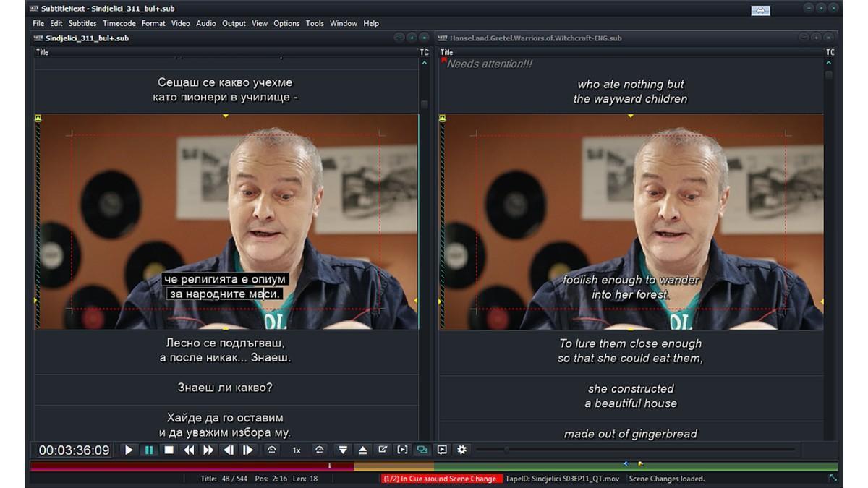This screenshot has width=868, height=488.
Task: Open the Video menu
Action: (x=180, y=23)
